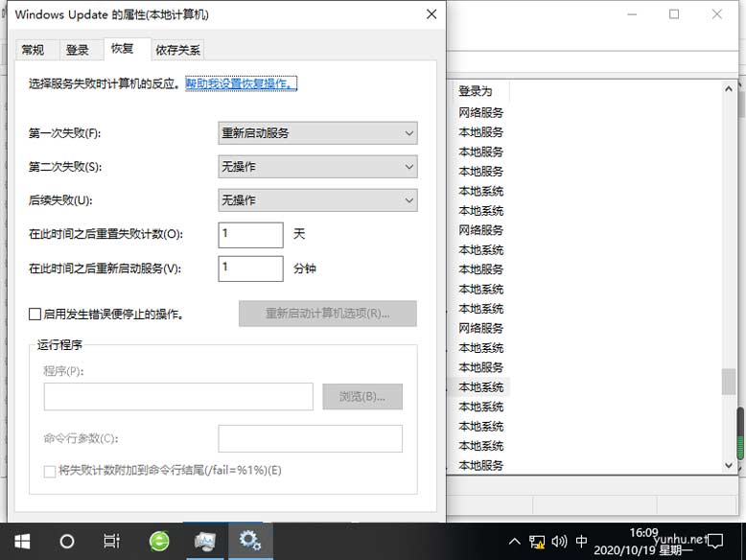The height and width of the screenshot is (560, 746).
Task: Open Task View in the taskbar
Action: click(112, 542)
